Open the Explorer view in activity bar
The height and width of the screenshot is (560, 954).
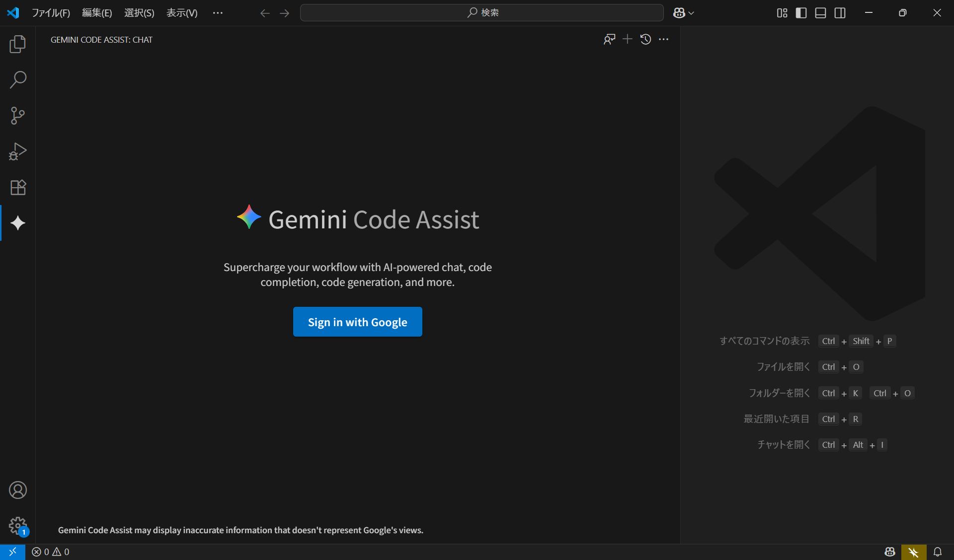(18, 44)
